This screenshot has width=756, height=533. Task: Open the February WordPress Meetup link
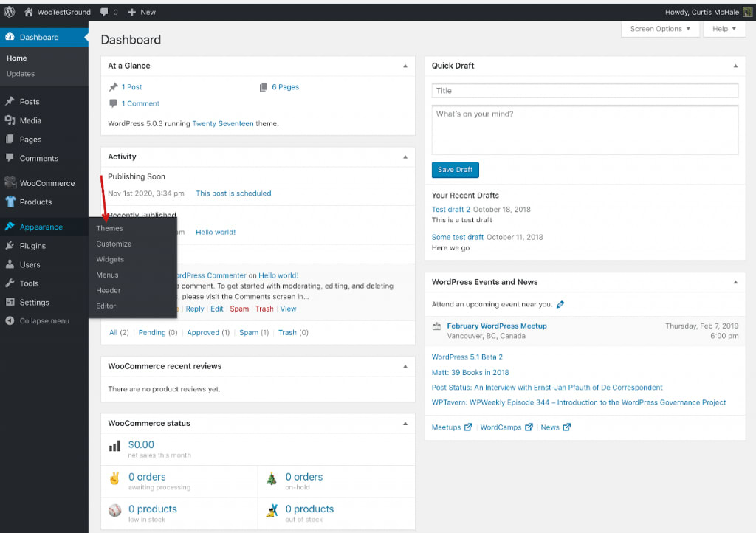[497, 326]
